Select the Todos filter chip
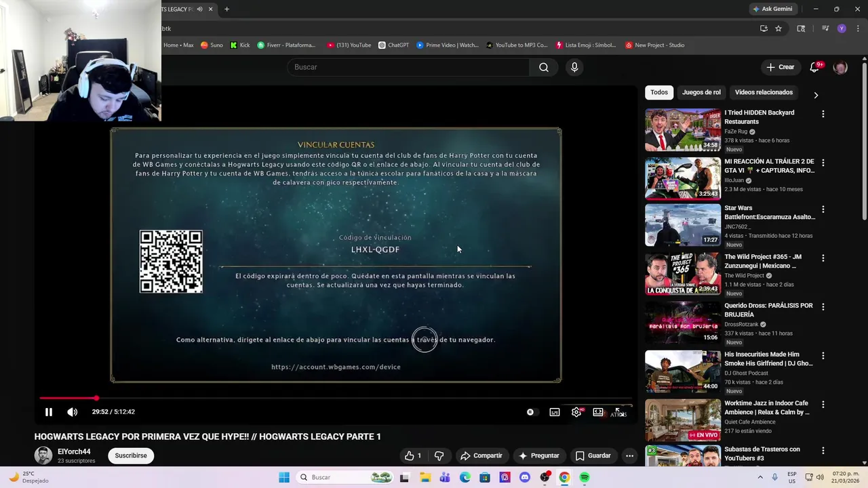 coord(659,92)
